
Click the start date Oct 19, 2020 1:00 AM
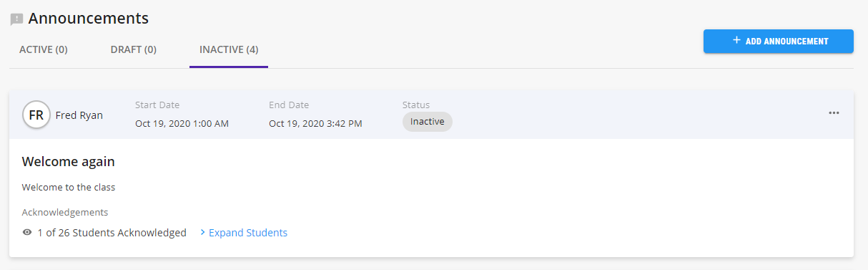coord(182,123)
